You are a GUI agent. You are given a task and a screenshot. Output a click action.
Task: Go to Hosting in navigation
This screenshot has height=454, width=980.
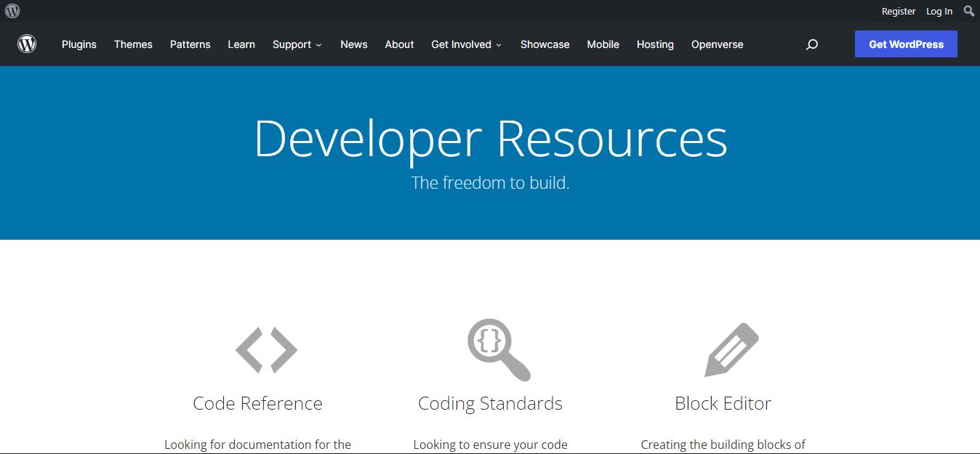[x=655, y=44]
